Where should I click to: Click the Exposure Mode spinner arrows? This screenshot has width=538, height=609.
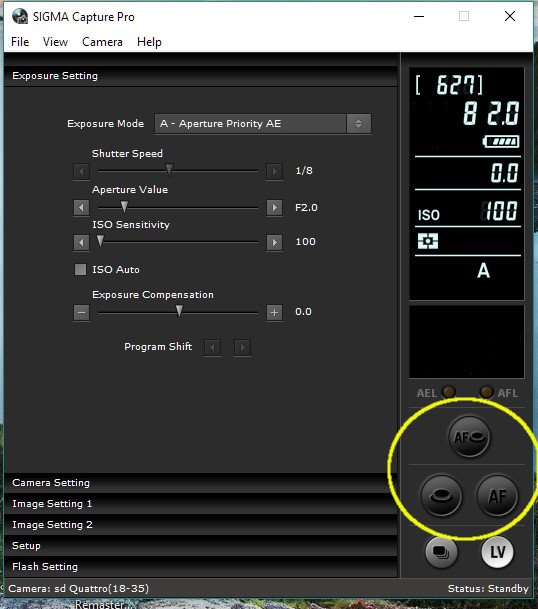point(359,124)
